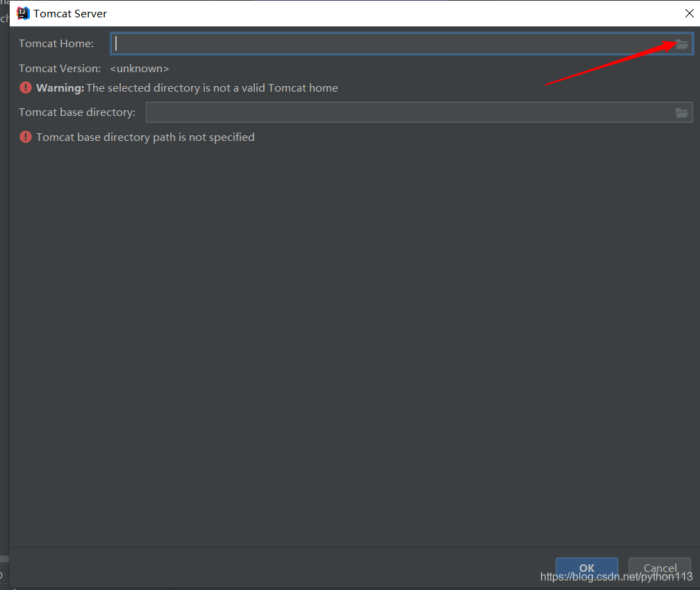The width and height of the screenshot is (700, 590).
Task: Click 'Tomcat base directory path is not specified'
Action: point(146,137)
